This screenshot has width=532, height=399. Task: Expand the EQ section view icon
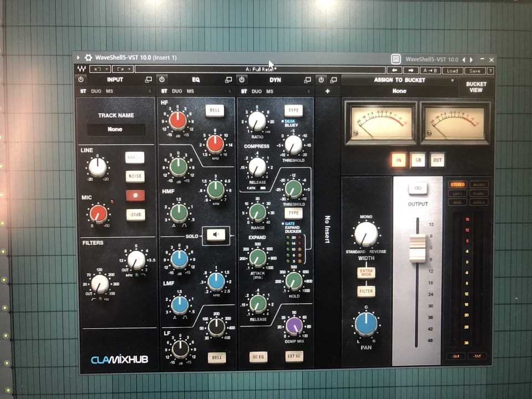point(228,80)
